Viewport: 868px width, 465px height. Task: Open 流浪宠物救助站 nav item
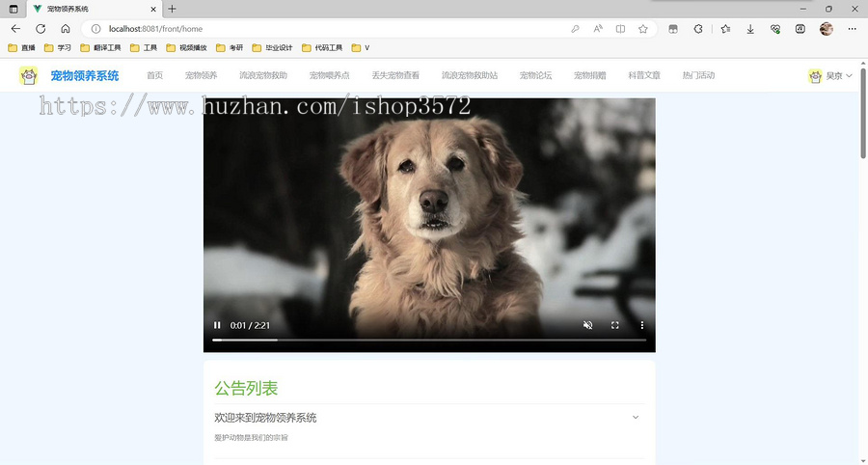[x=470, y=75]
